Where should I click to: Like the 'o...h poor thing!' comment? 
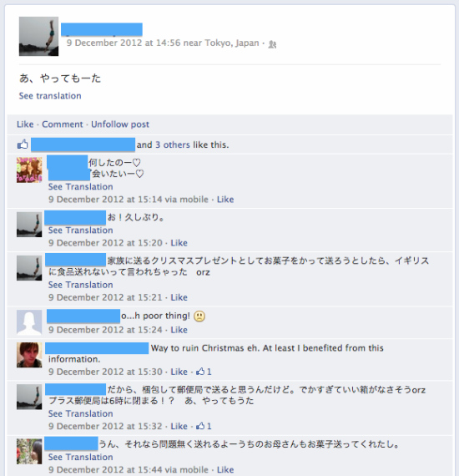[x=179, y=330]
